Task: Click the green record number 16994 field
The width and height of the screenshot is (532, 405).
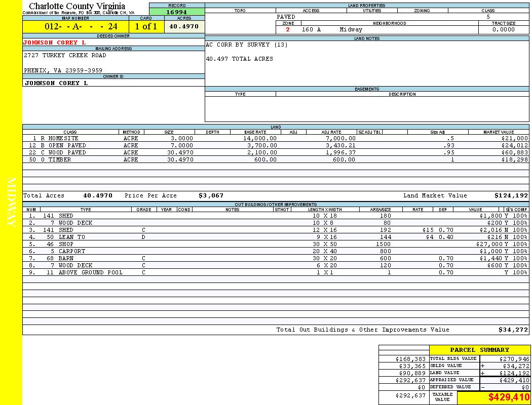Action: (x=177, y=12)
